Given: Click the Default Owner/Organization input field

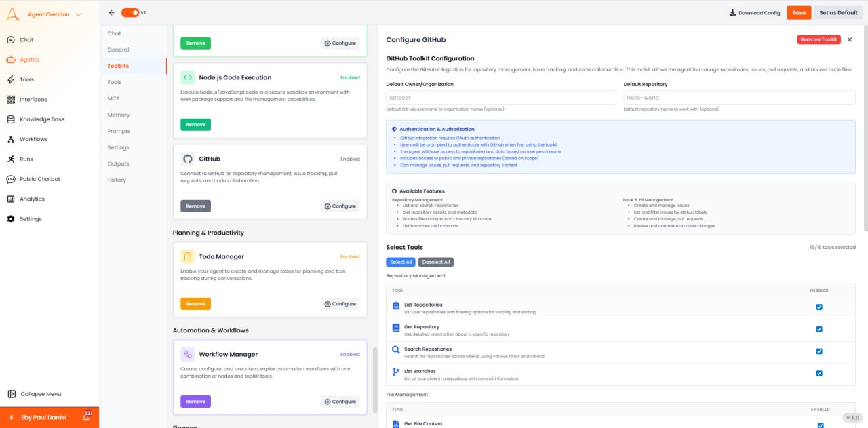Looking at the screenshot, I should coord(502,97).
